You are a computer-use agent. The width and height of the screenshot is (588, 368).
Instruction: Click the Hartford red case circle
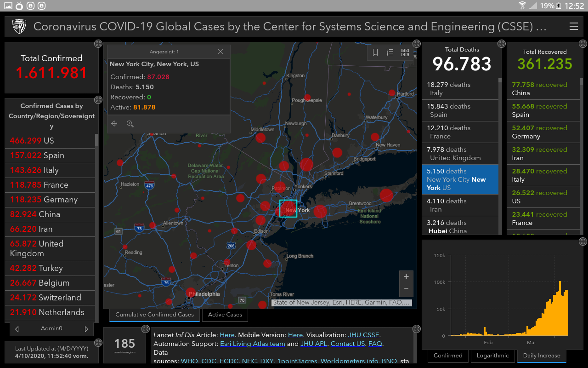(x=392, y=93)
